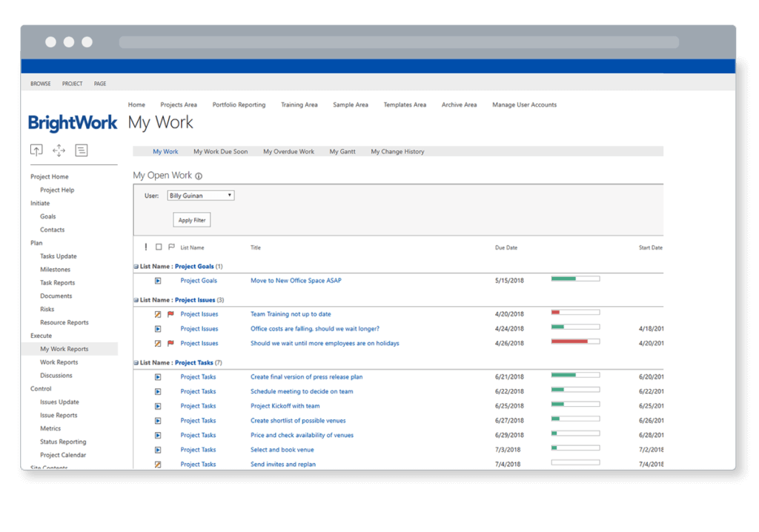
Task: Select the share/export icon under BrightWork logo
Action: [x=36, y=150]
